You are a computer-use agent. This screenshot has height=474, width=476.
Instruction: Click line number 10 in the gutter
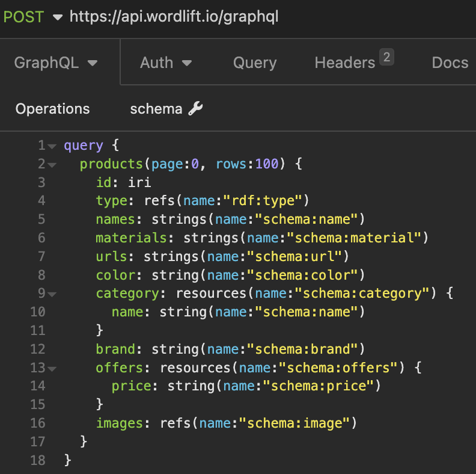[38, 312]
